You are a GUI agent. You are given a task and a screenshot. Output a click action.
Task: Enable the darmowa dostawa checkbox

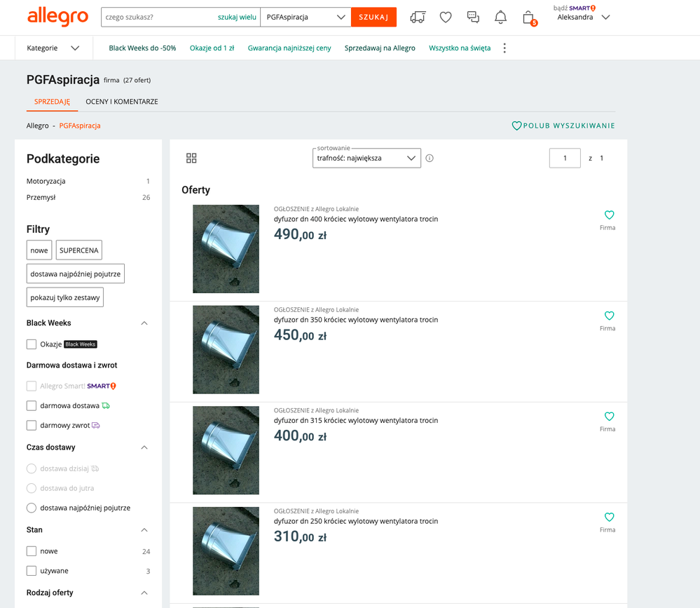(x=32, y=405)
